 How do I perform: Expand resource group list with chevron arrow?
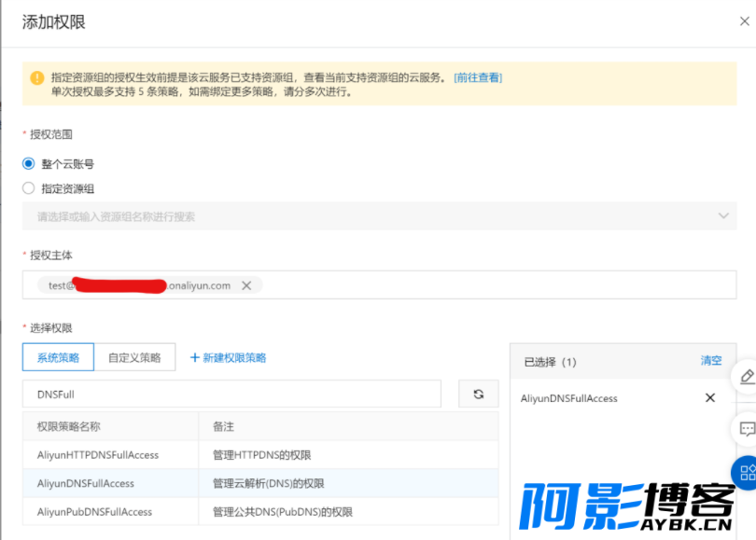click(723, 215)
